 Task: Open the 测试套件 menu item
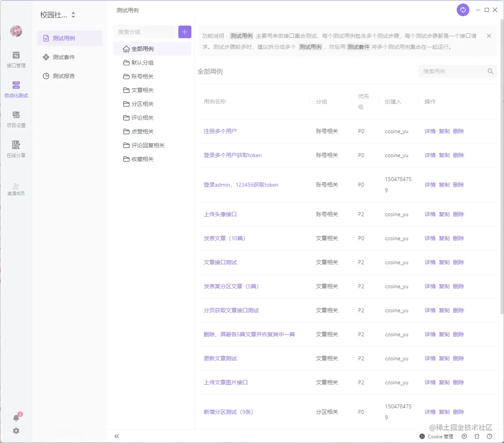point(70,57)
